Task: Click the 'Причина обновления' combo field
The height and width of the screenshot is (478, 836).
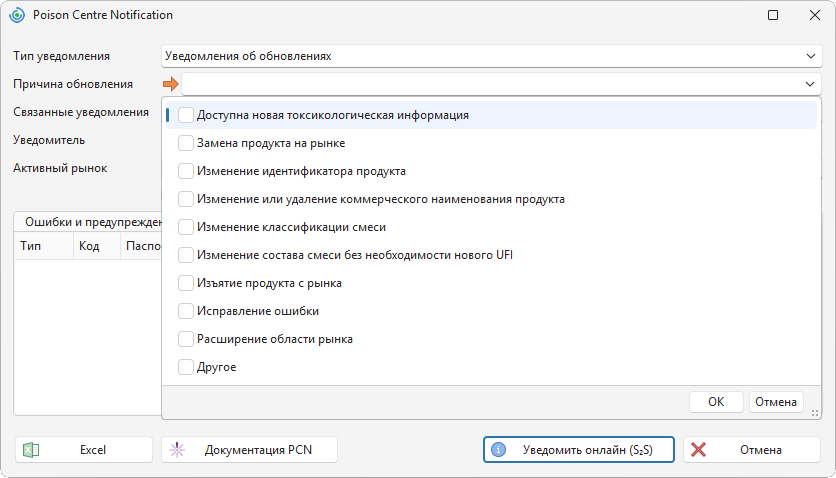Action: pos(501,84)
